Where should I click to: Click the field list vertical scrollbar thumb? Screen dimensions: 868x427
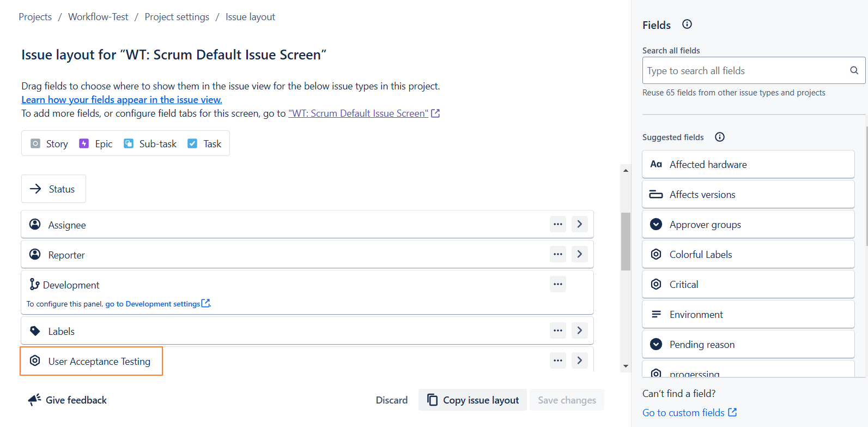(x=626, y=241)
